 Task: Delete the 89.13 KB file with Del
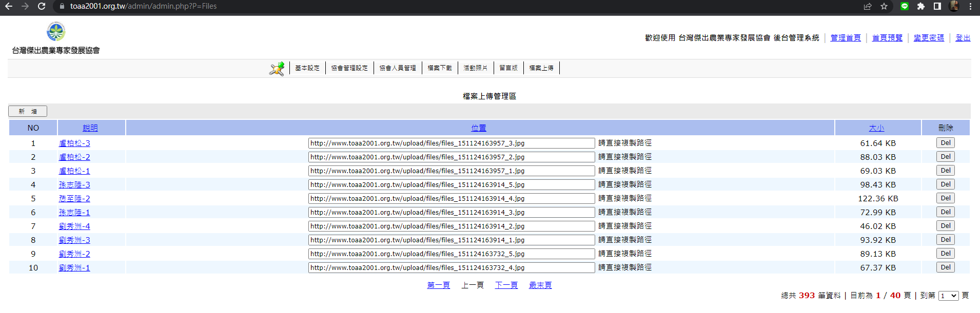coord(946,254)
